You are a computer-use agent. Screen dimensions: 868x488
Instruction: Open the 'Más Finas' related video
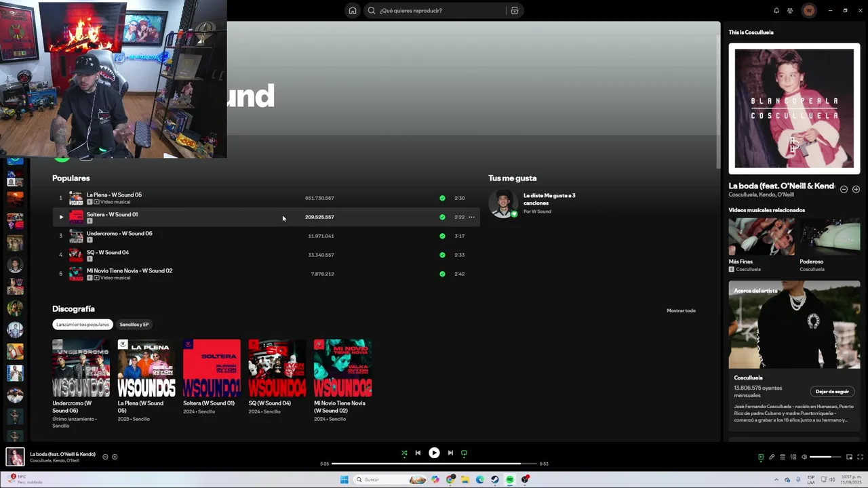tap(761, 237)
